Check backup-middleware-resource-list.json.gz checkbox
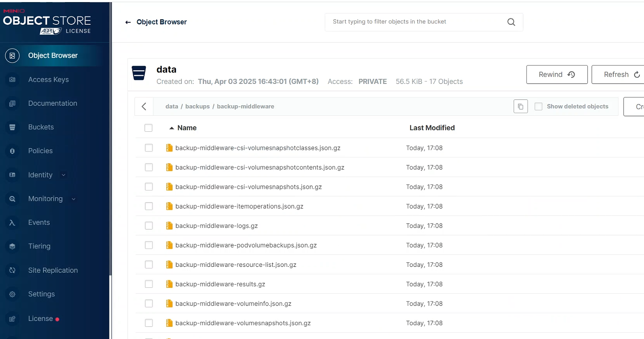Screen dimensions: 644x339 click(149, 264)
